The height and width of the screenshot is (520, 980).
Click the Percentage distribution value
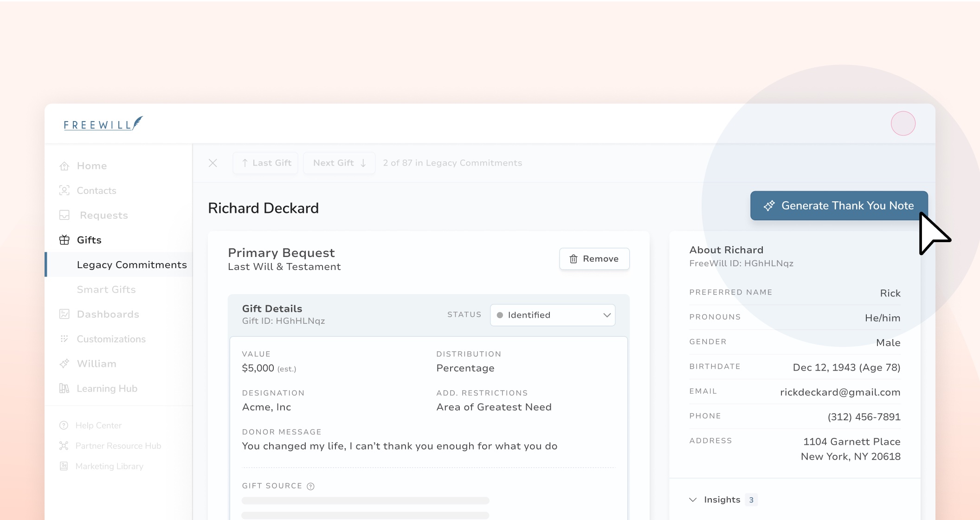[465, 368]
